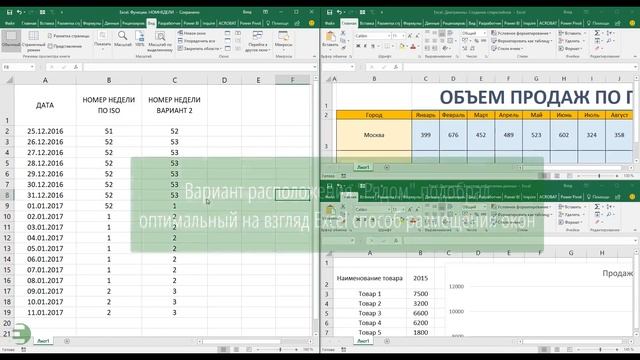Click cell with date 01.01.2017

[x=45, y=206]
